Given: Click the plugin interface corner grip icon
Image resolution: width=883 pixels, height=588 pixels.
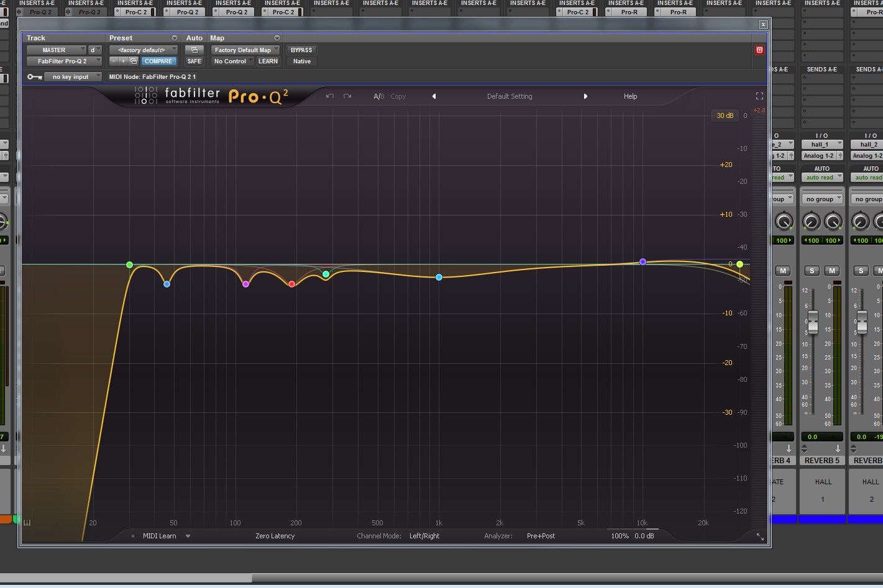Looking at the screenshot, I should click(x=759, y=536).
